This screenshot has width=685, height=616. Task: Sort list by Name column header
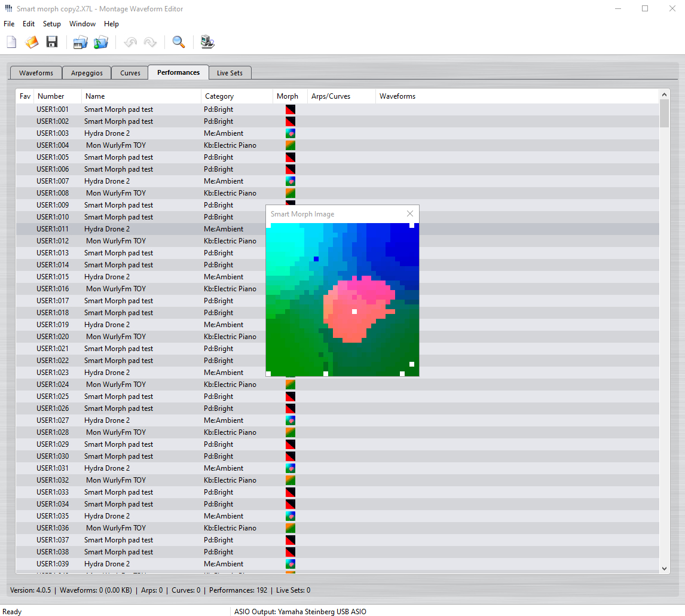95,96
